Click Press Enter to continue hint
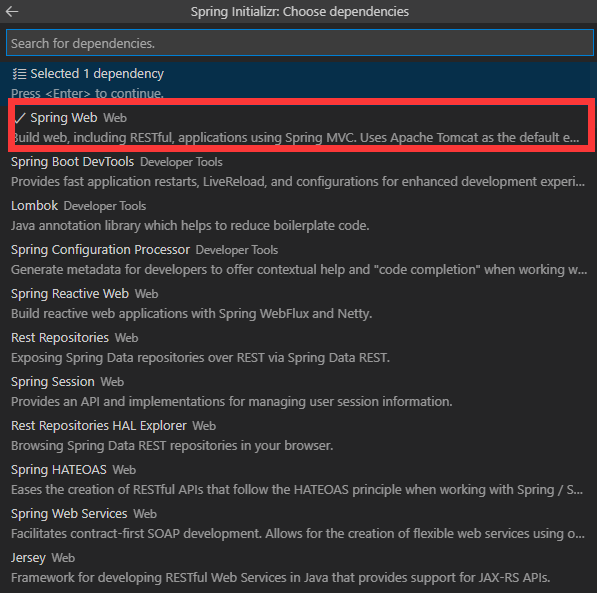 [87, 93]
